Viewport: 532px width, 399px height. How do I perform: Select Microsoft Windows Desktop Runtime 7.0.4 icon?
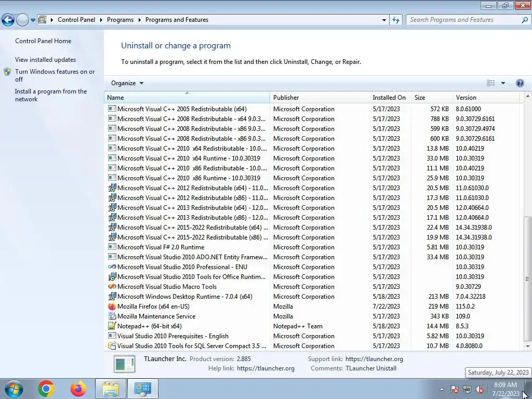point(112,296)
